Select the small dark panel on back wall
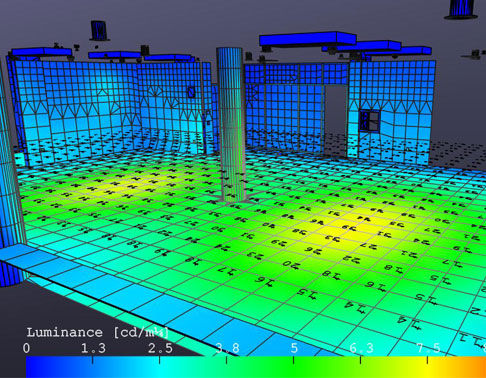The image size is (486, 378). tap(191, 92)
